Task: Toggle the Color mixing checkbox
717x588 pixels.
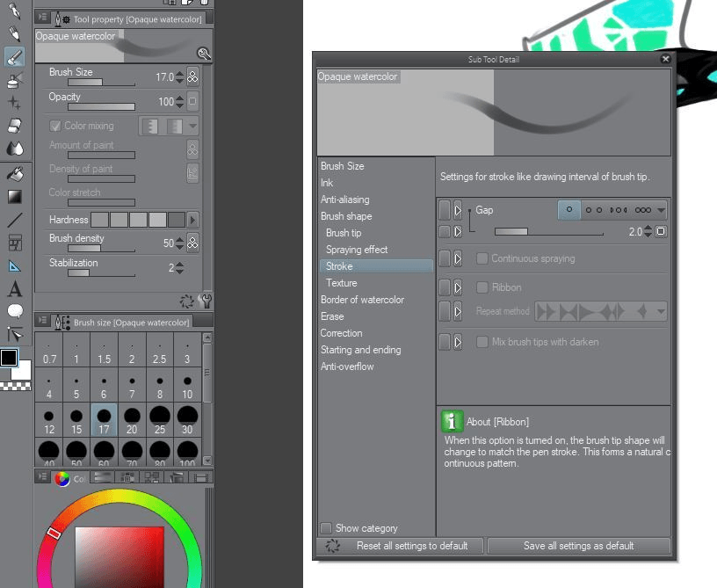Action: coord(55,126)
